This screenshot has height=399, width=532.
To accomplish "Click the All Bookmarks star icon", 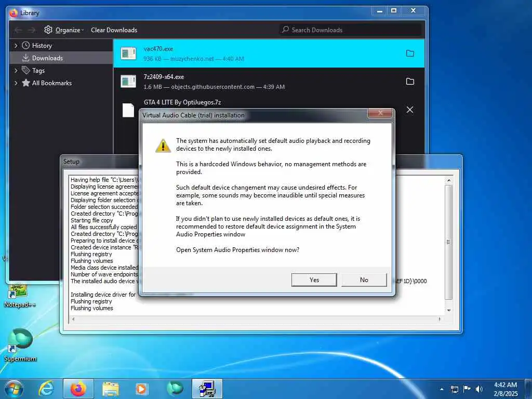I will [x=26, y=83].
